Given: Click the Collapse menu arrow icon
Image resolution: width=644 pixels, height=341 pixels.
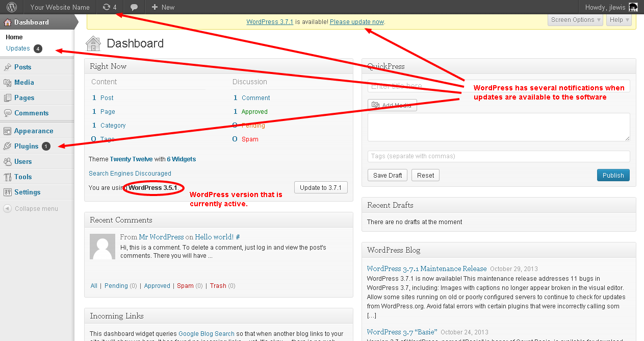Looking at the screenshot, I should point(7,208).
